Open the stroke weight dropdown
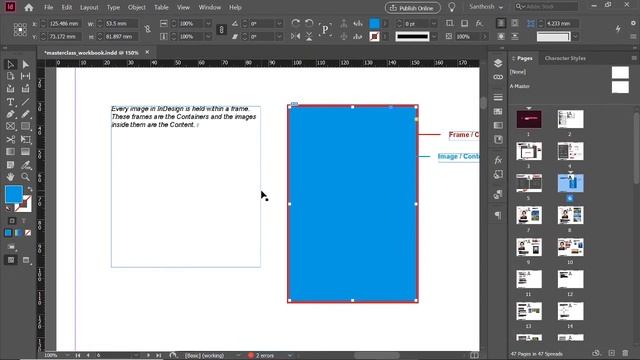This screenshot has height=360, width=640. [x=433, y=24]
